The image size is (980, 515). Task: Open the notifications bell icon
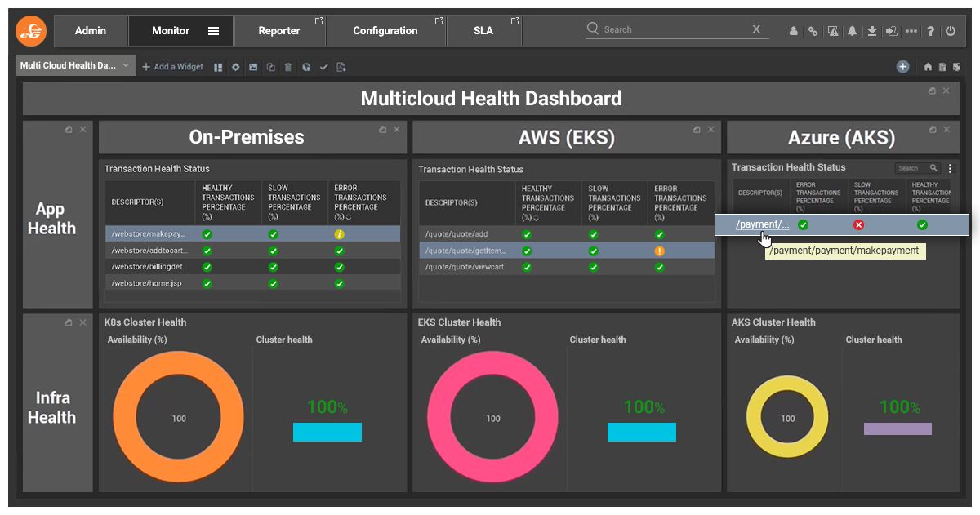pyautogui.click(x=853, y=31)
